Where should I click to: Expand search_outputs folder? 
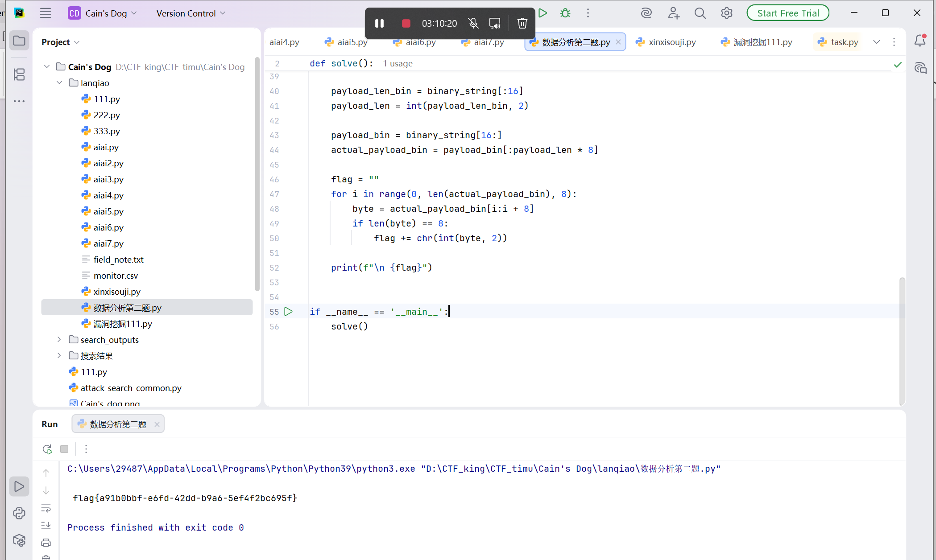[59, 339]
